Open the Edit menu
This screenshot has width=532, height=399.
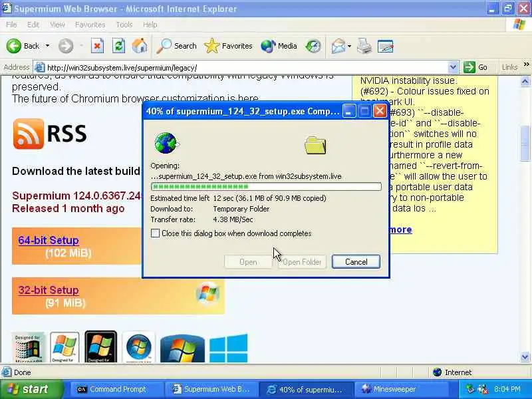pos(33,25)
